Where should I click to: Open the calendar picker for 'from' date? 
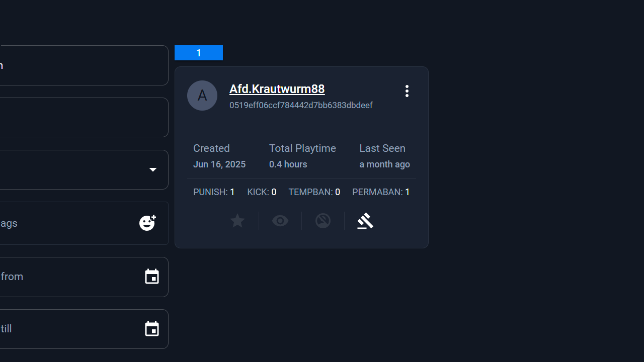click(x=151, y=277)
